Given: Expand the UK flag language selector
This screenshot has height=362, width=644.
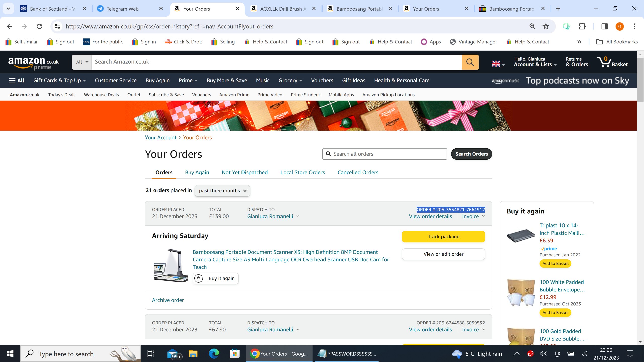Looking at the screenshot, I should coord(498,64).
